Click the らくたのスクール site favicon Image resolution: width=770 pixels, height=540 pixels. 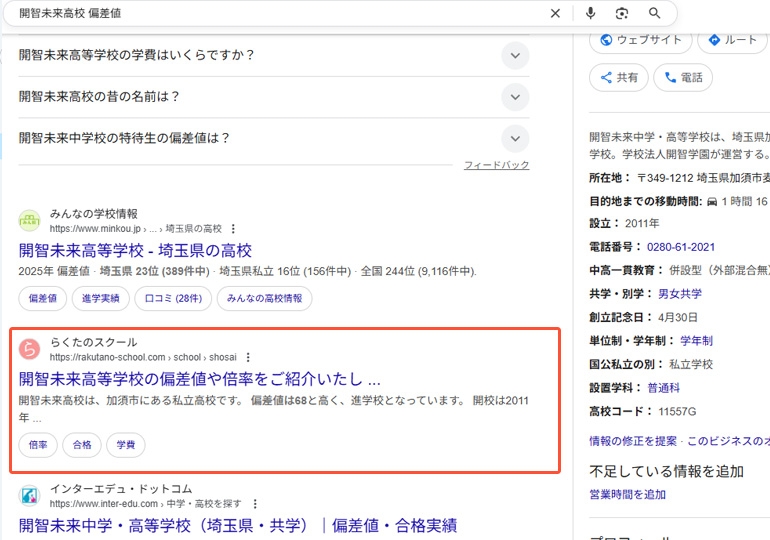29,349
